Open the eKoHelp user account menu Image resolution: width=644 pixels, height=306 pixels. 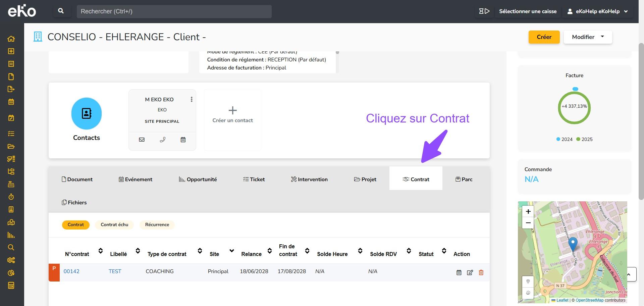pos(597,11)
